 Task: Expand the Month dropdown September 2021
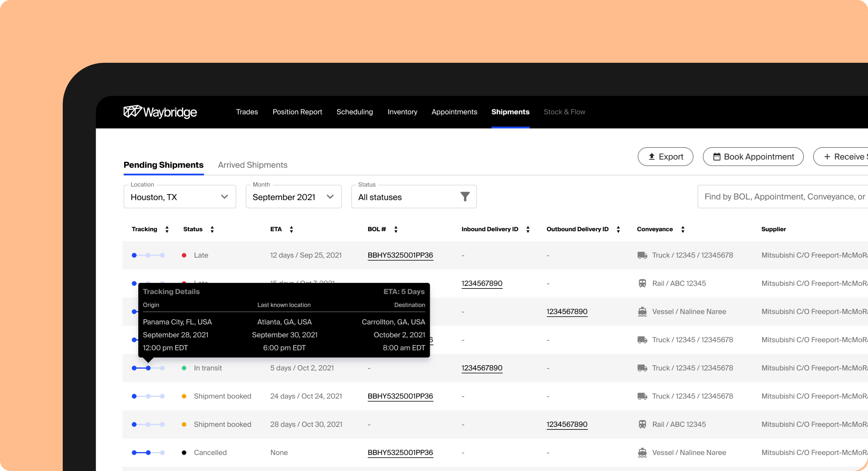click(293, 197)
